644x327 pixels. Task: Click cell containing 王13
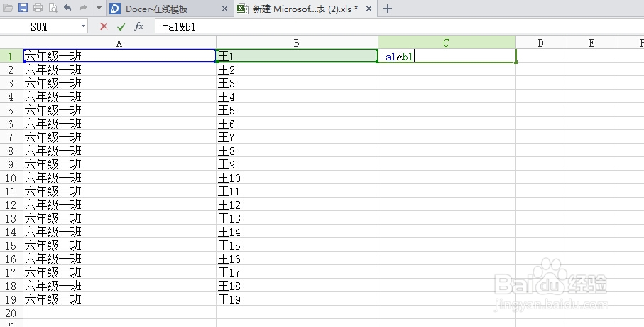(x=297, y=218)
